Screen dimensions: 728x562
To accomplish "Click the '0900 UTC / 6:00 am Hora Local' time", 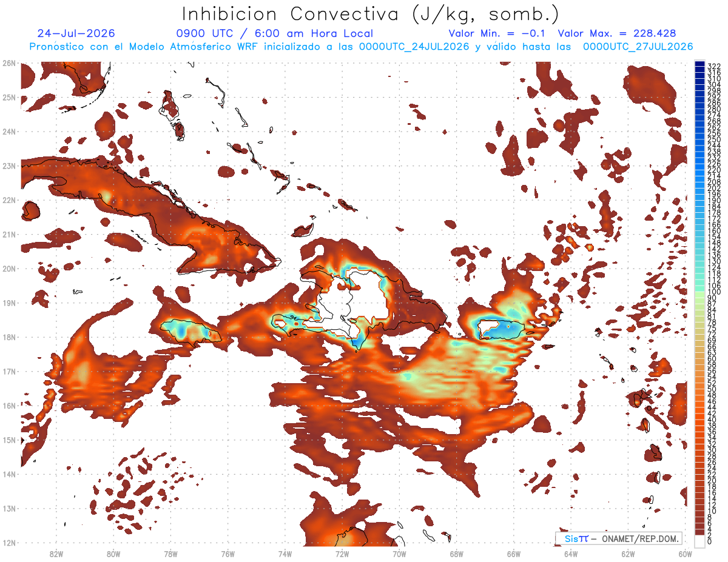I will pyautogui.click(x=274, y=34).
